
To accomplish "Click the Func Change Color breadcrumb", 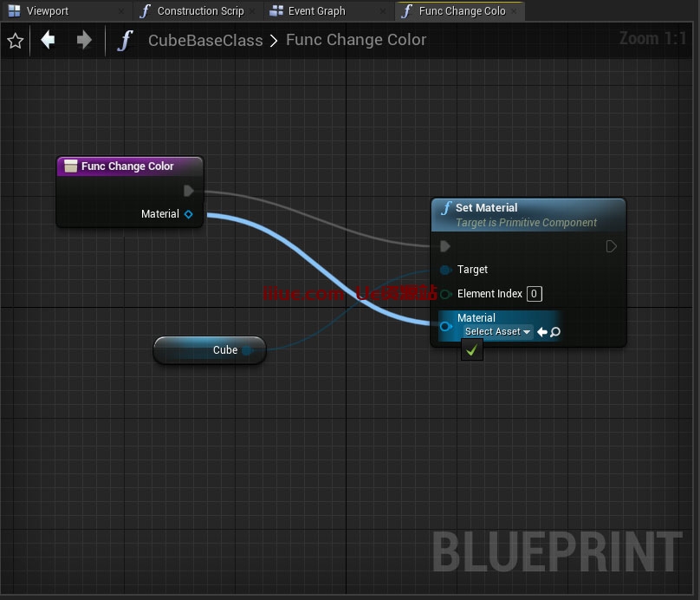I will [356, 40].
